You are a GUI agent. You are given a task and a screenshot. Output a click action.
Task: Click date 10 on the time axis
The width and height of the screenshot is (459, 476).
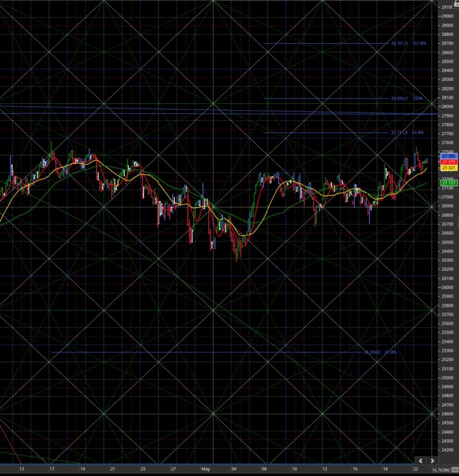pos(294,469)
